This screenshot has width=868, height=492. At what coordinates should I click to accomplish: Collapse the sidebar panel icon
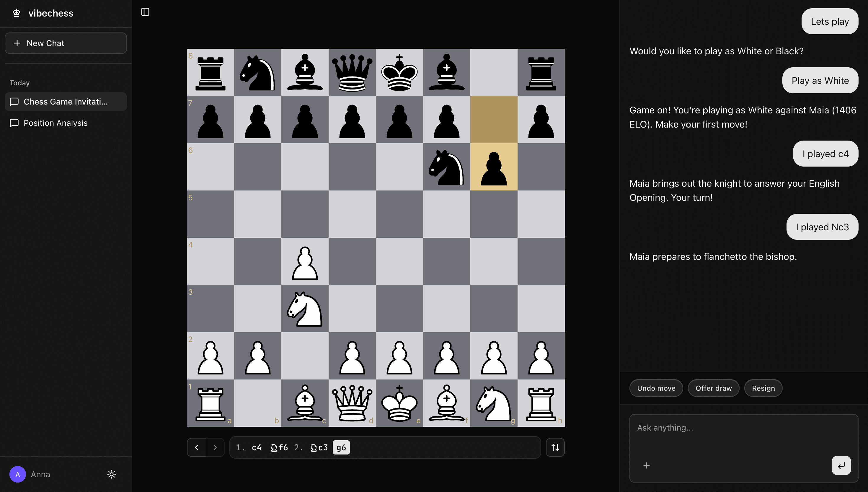click(145, 12)
